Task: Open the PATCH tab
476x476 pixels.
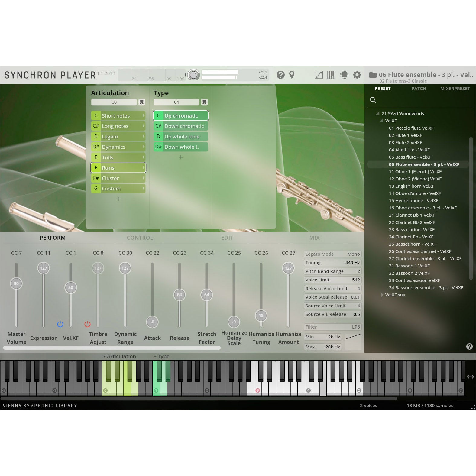Action: coord(419,89)
